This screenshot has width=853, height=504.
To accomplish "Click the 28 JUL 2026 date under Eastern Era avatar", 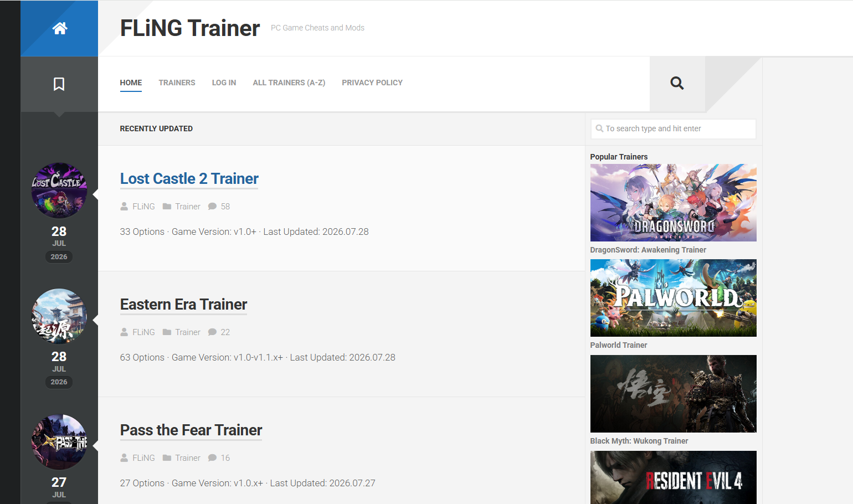I will 59,369.
